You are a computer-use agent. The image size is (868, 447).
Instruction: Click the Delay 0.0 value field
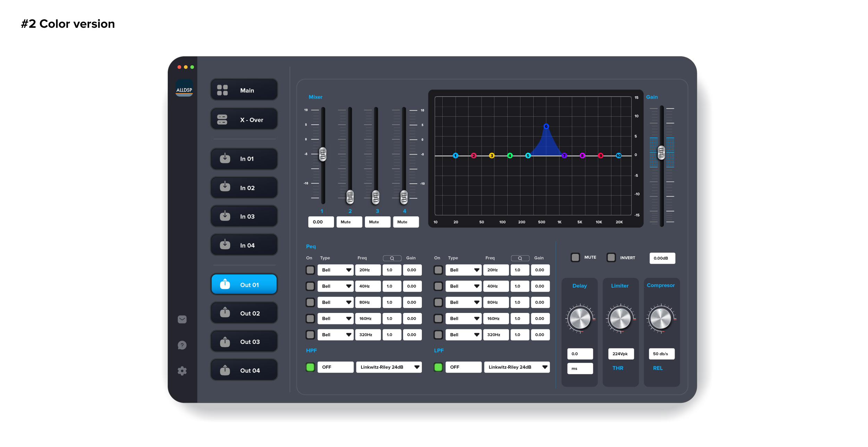(x=580, y=354)
